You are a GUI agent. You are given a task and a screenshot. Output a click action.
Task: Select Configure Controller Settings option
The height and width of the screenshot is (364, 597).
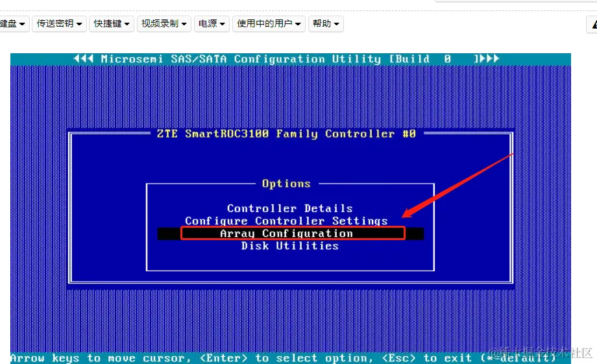pyautogui.click(x=286, y=221)
